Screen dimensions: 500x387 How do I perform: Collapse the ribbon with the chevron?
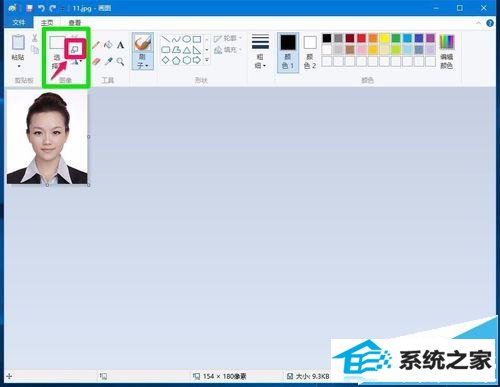478,23
